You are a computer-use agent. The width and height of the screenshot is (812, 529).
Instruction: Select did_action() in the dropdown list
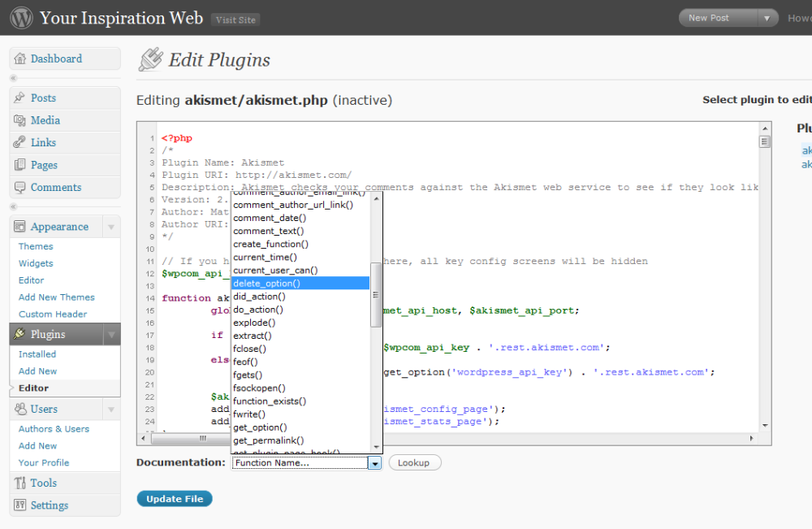click(x=300, y=297)
